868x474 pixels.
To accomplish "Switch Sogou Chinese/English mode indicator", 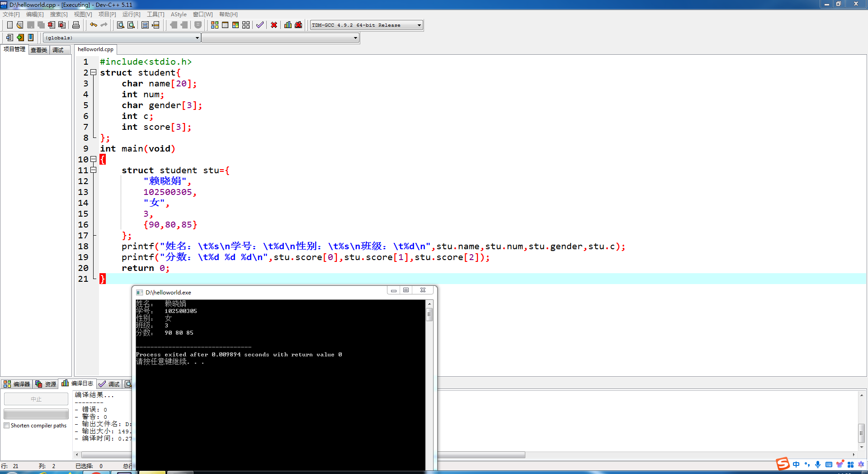I will [796, 465].
